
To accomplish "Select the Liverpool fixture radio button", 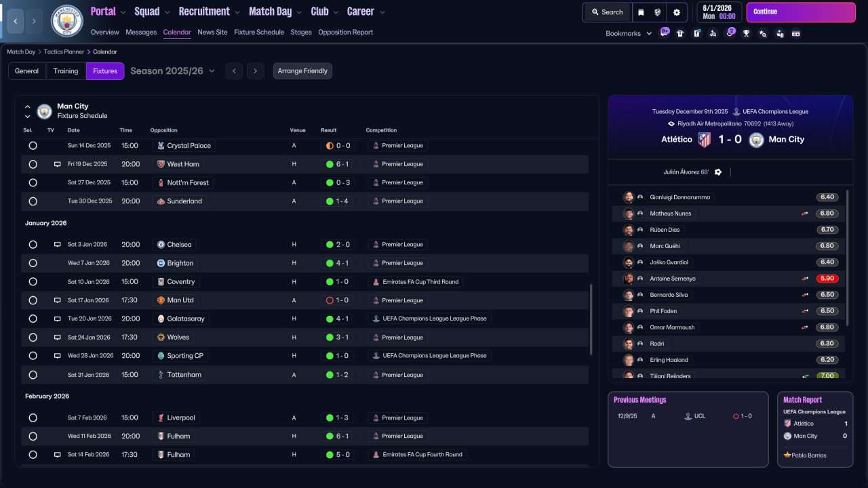I will click(x=33, y=418).
